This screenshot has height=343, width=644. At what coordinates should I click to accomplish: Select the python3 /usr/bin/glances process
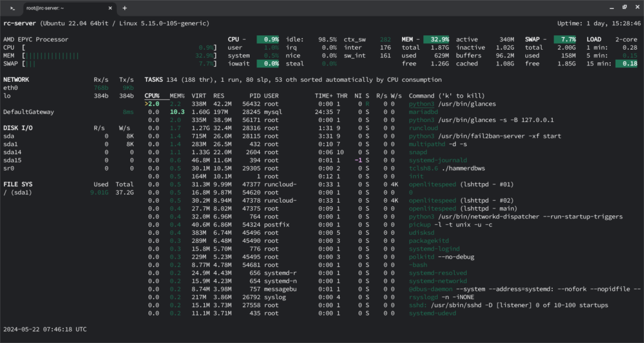coord(452,104)
